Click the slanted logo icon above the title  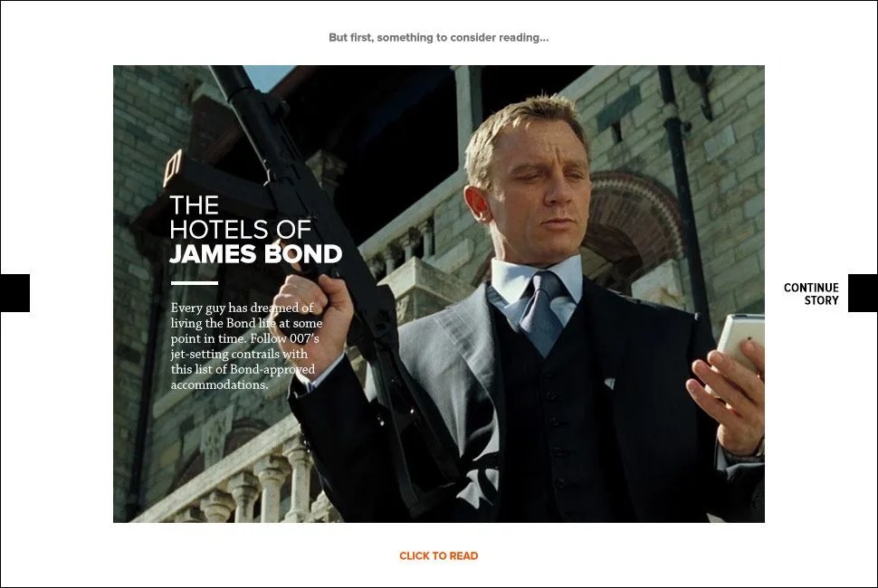(173, 168)
